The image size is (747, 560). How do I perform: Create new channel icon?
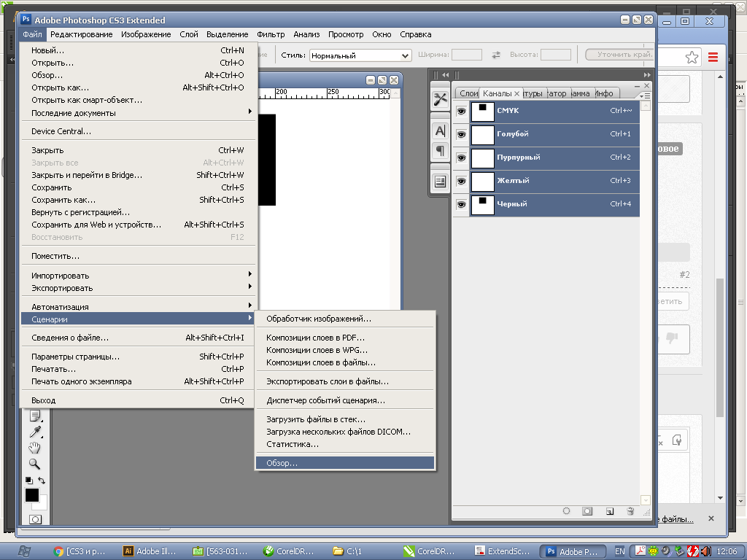point(609,511)
